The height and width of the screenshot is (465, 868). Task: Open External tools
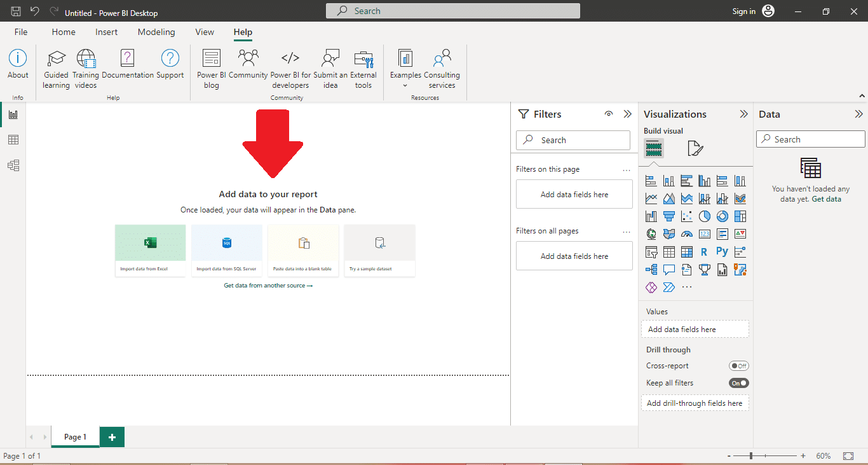coord(363,69)
